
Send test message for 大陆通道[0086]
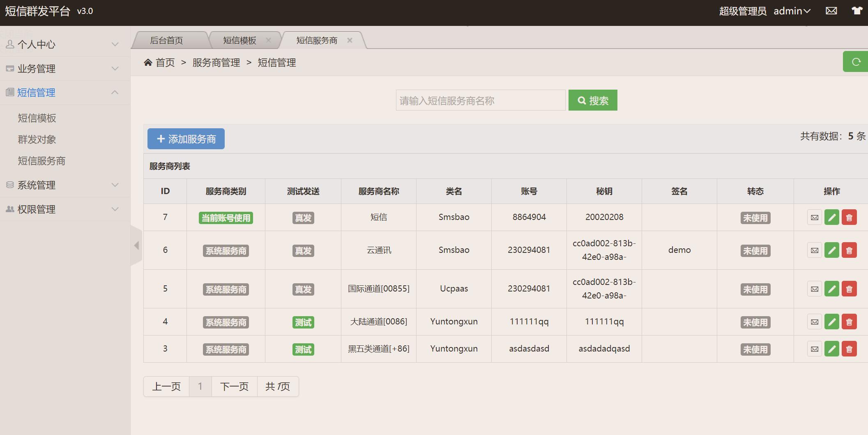[x=814, y=322]
